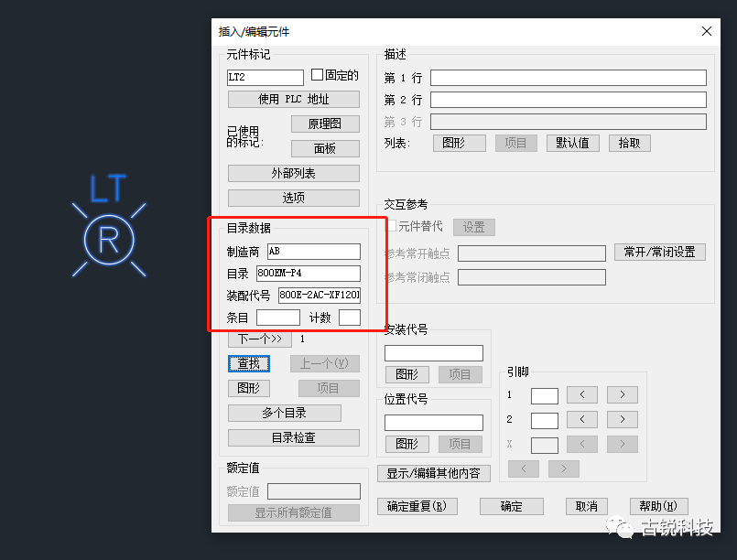Click the 装配代号 input field

(320, 295)
